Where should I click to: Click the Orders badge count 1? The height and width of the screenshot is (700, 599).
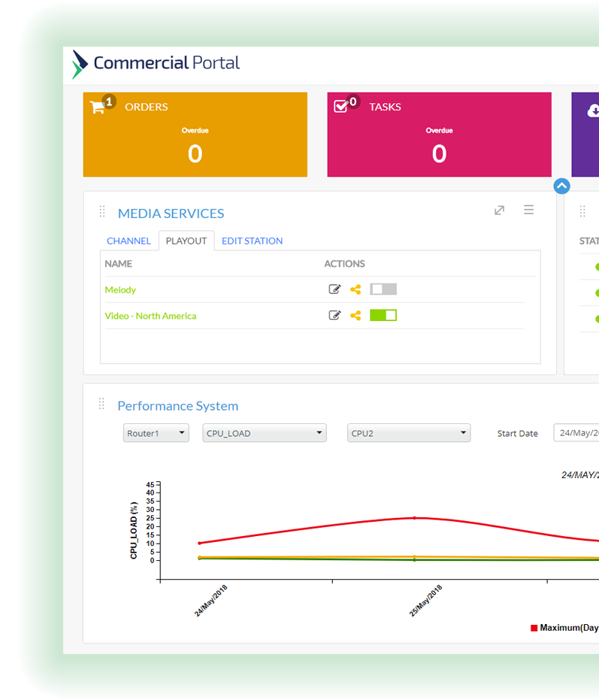coord(109,102)
